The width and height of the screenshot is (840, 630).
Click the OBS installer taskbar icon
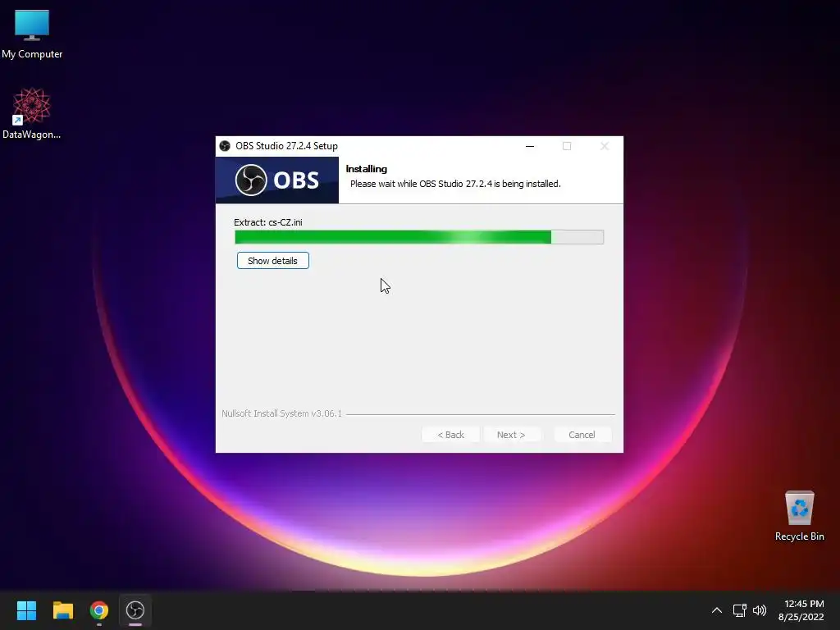pyautogui.click(x=135, y=610)
